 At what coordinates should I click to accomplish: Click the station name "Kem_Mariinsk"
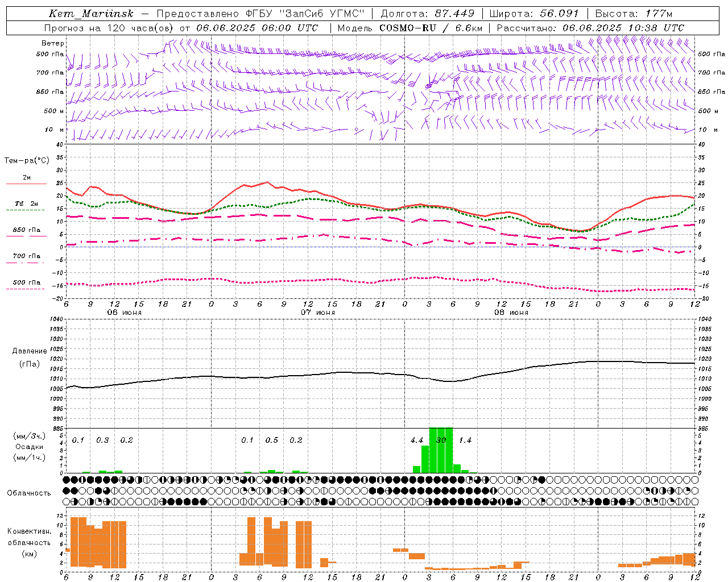click(x=91, y=14)
